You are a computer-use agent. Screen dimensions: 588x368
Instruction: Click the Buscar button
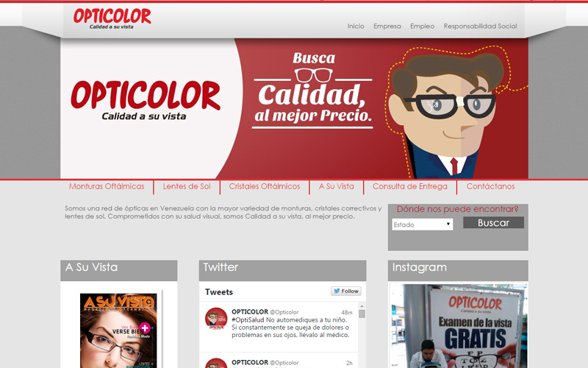pyautogui.click(x=493, y=223)
